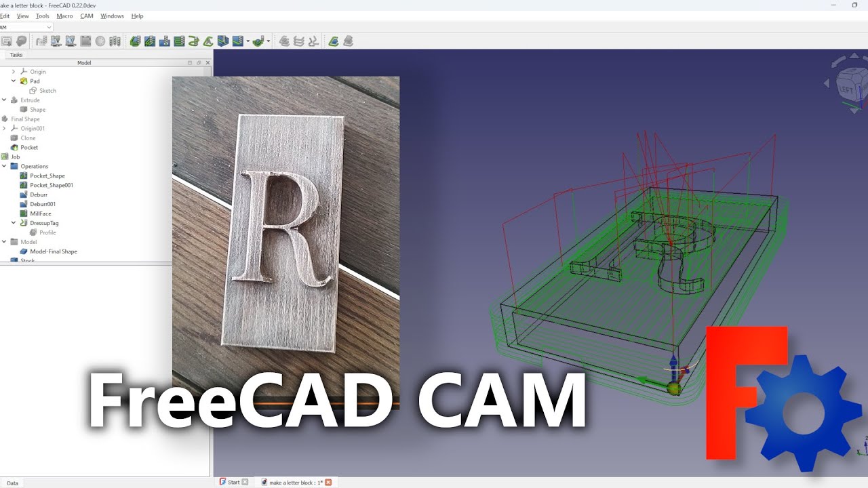Select the Shape item under Extrude
Screen dimensions: 868x488
point(37,109)
